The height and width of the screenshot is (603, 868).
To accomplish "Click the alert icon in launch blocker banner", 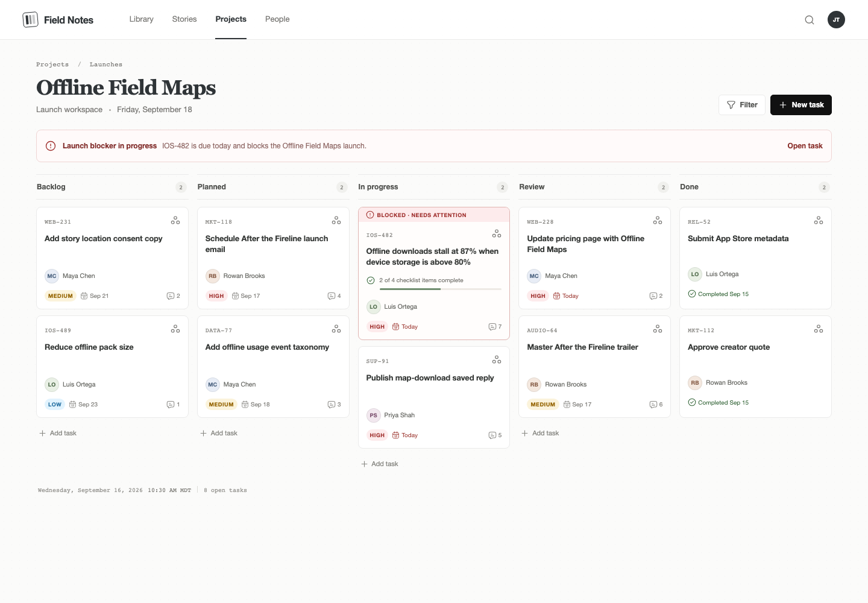I will point(51,146).
